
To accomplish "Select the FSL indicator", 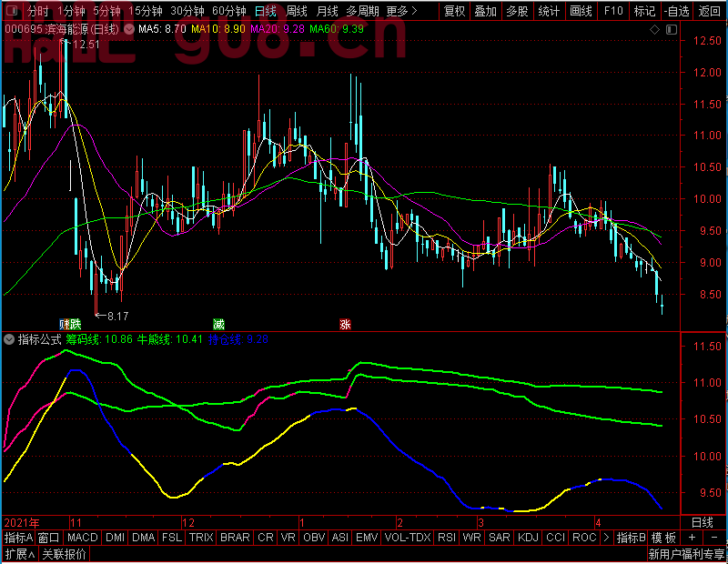I will [172, 538].
